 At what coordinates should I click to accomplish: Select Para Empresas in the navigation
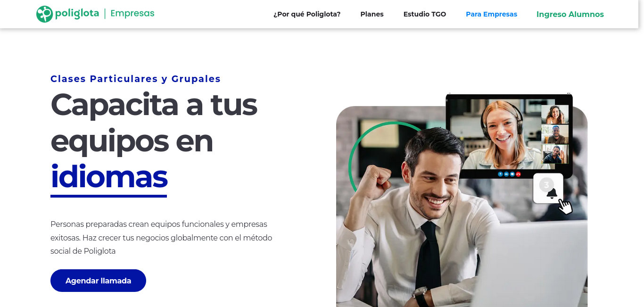point(491,14)
